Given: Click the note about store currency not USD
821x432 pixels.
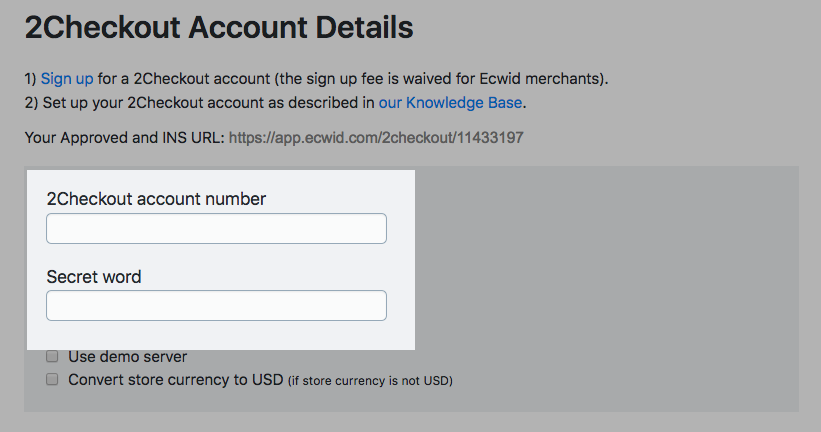Looking at the screenshot, I should coord(370,381).
